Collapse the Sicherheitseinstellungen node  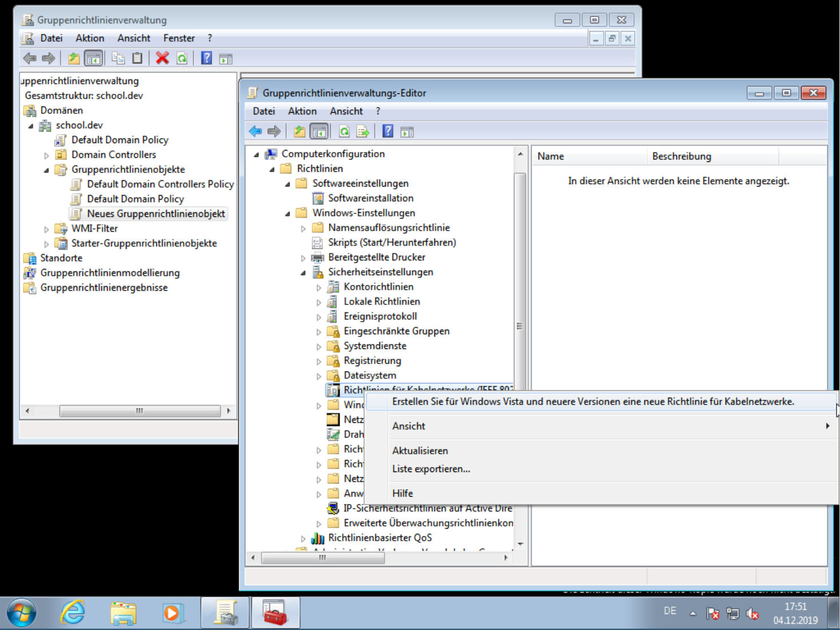(303, 272)
